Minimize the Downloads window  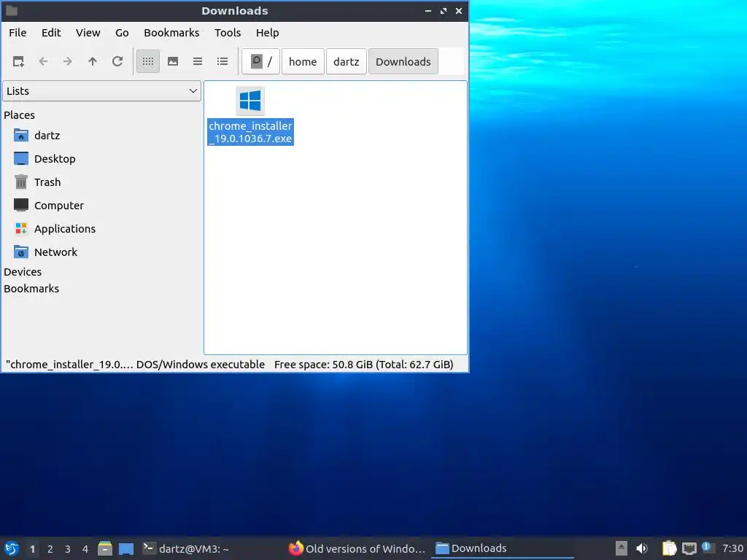428,11
